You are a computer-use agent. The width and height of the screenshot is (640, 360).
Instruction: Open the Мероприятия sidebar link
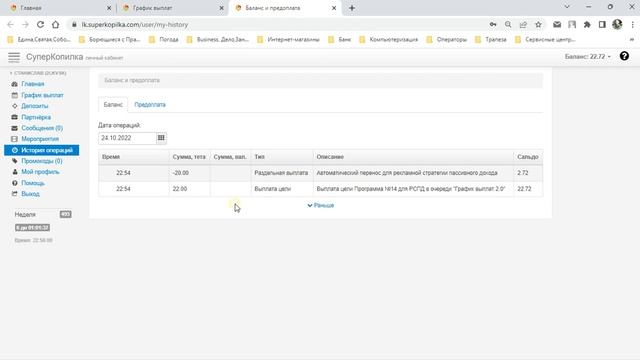pos(40,139)
